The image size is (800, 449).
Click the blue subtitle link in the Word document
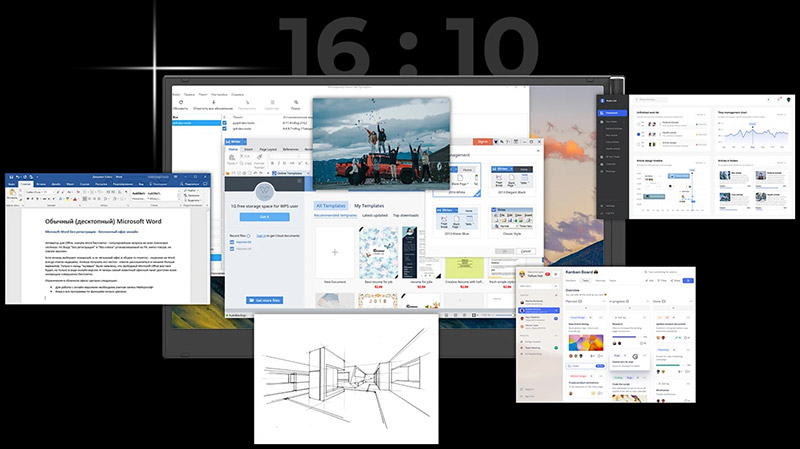pos(91,232)
